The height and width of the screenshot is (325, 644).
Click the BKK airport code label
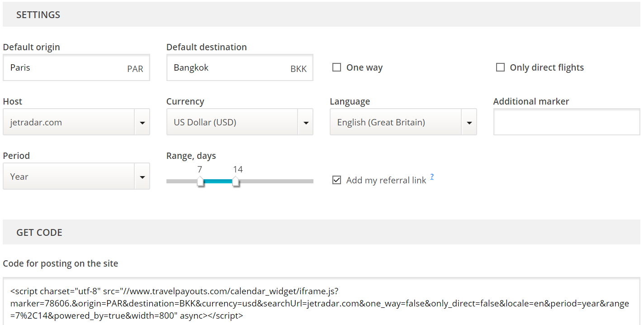[x=298, y=69]
